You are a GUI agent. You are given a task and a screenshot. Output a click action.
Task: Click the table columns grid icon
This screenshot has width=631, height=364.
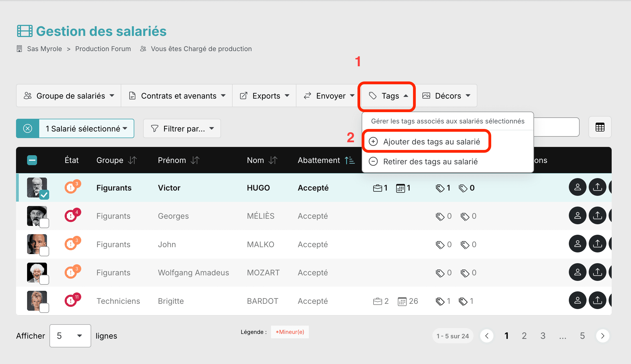point(600,127)
